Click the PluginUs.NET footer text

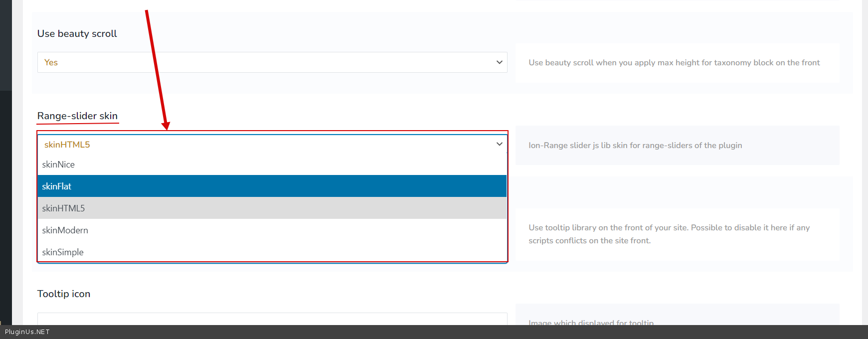click(27, 332)
